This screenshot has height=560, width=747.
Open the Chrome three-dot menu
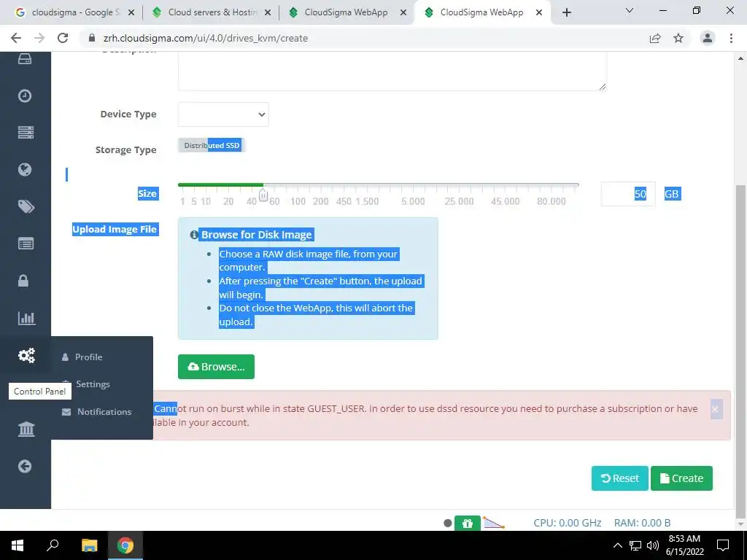point(731,38)
